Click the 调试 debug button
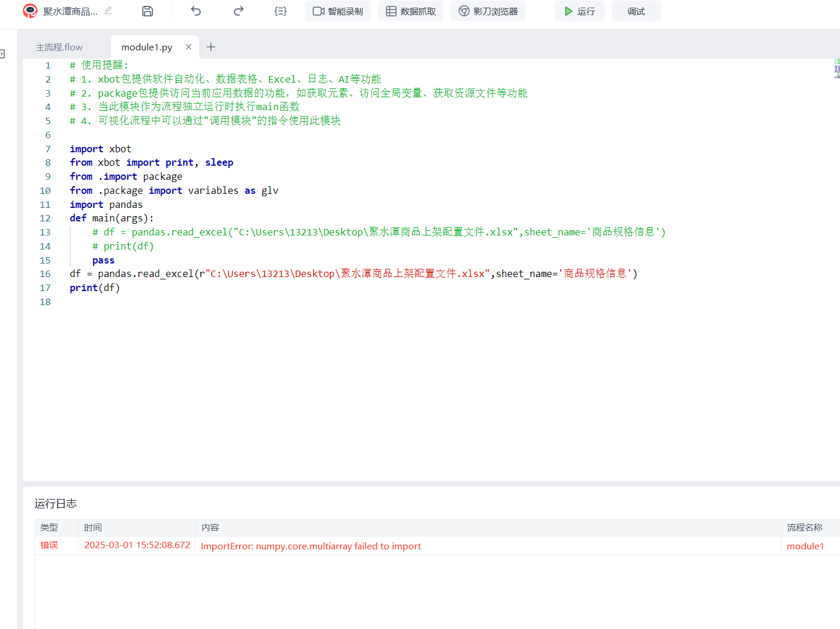The width and height of the screenshot is (840, 629). (x=636, y=11)
